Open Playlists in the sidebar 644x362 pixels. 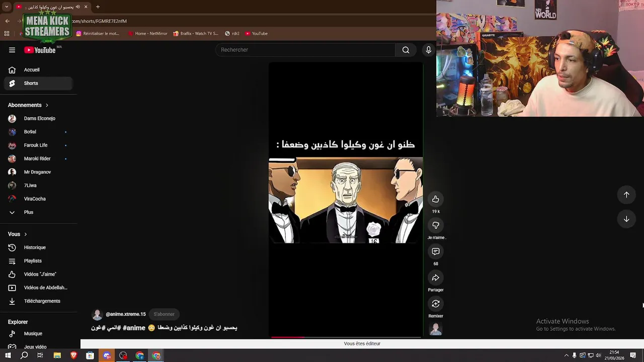(x=38, y=261)
